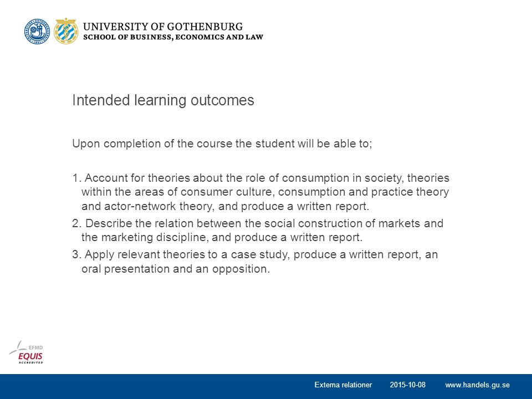Click the first outcome starting with Account for theories

[x=261, y=192]
